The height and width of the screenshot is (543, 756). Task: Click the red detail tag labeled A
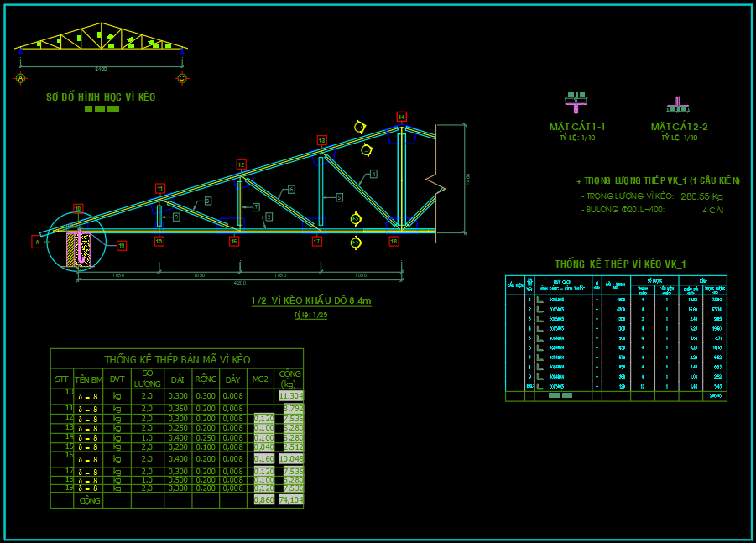(37, 242)
